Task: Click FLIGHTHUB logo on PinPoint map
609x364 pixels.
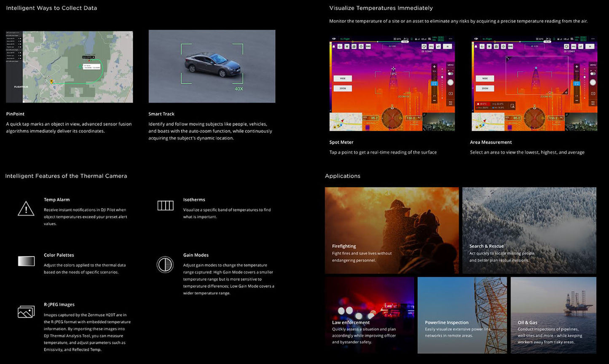Action: (21, 86)
